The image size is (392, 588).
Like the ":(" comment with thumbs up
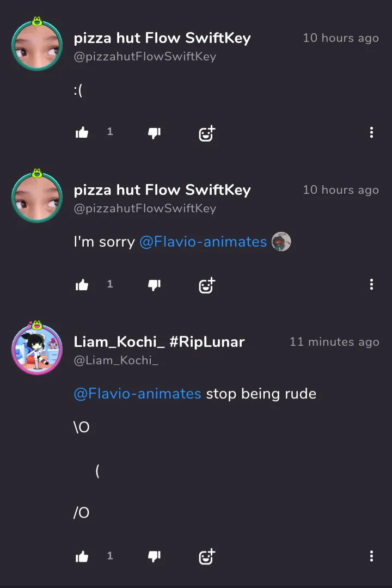(82, 132)
